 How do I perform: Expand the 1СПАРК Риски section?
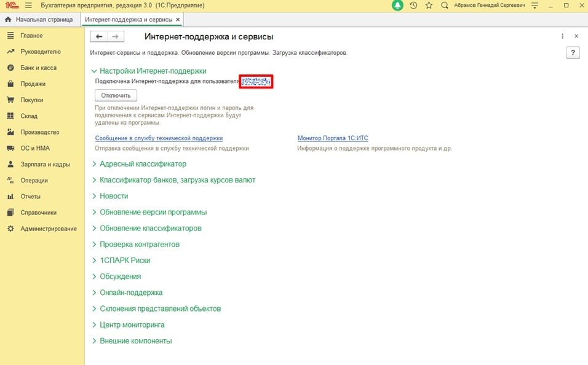click(x=125, y=261)
